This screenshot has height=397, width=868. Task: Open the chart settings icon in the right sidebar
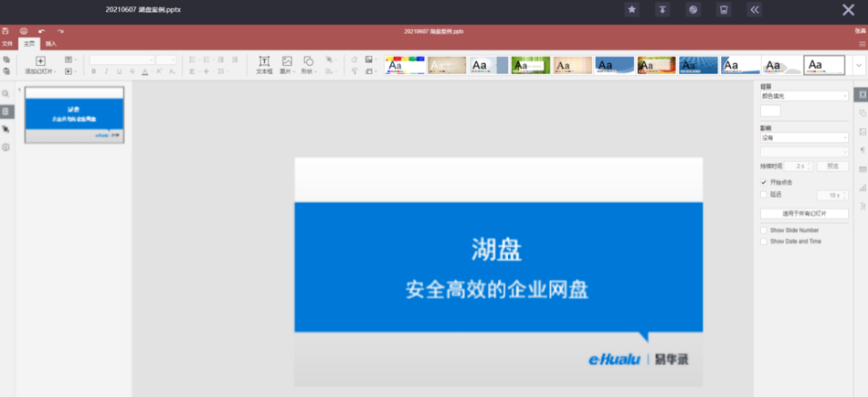pos(862,188)
